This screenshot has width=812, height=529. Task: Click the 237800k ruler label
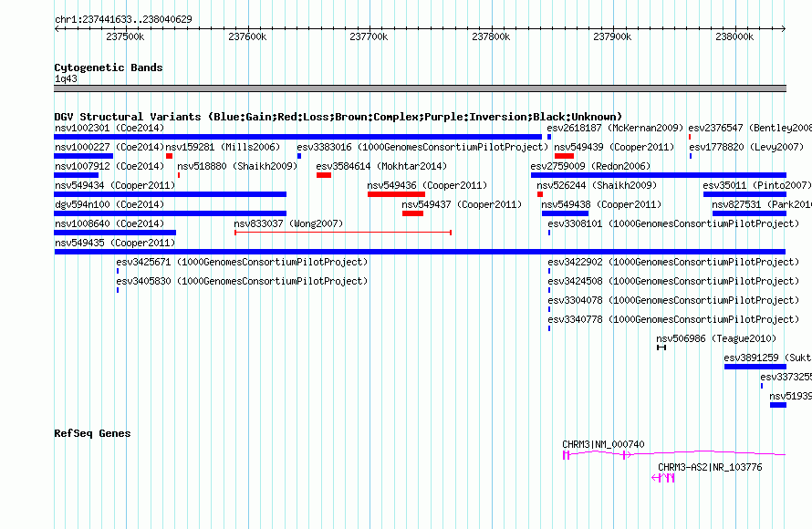tap(491, 36)
